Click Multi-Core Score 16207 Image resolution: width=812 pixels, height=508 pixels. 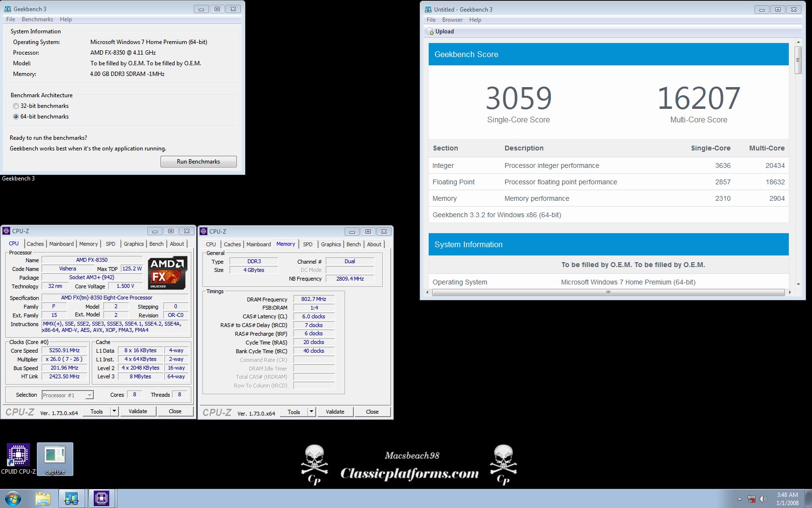[699, 98]
